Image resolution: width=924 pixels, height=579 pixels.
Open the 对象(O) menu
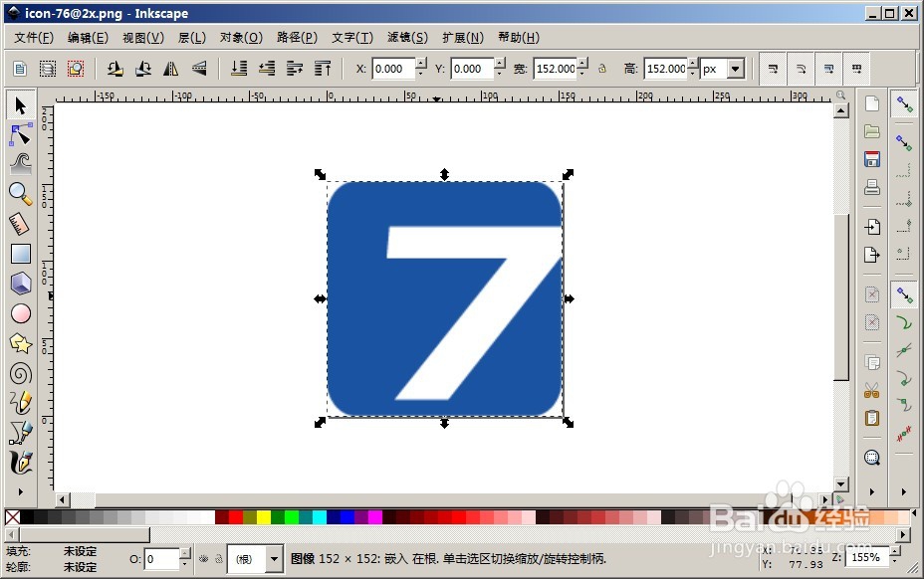click(242, 38)
